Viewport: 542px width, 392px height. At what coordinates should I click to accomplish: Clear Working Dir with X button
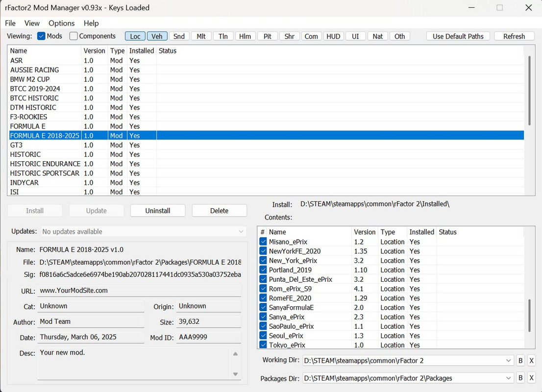[532, 361]
